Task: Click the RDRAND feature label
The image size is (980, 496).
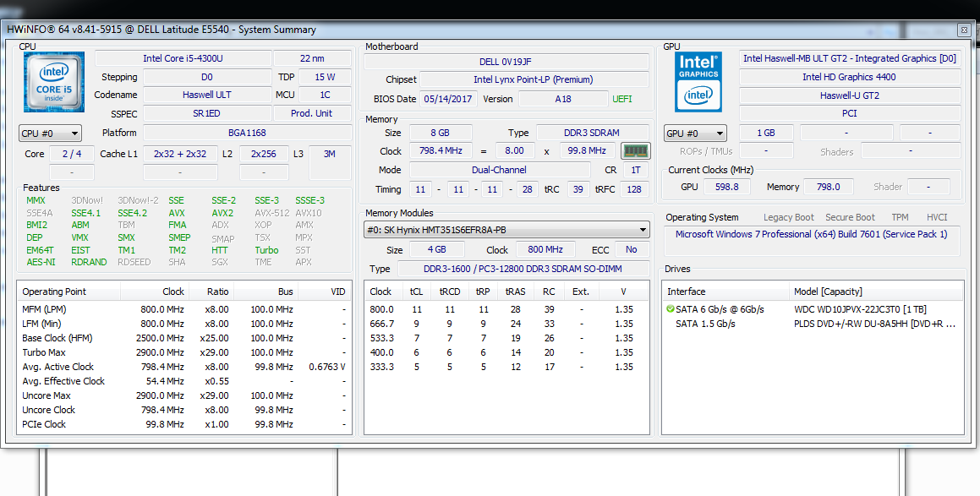Action: pos(89,263)
